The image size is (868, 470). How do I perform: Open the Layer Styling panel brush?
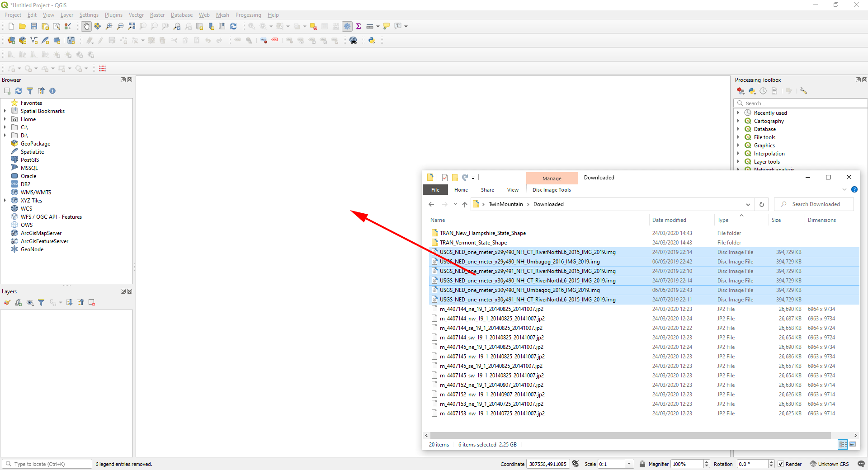click(x=7, y=302)
